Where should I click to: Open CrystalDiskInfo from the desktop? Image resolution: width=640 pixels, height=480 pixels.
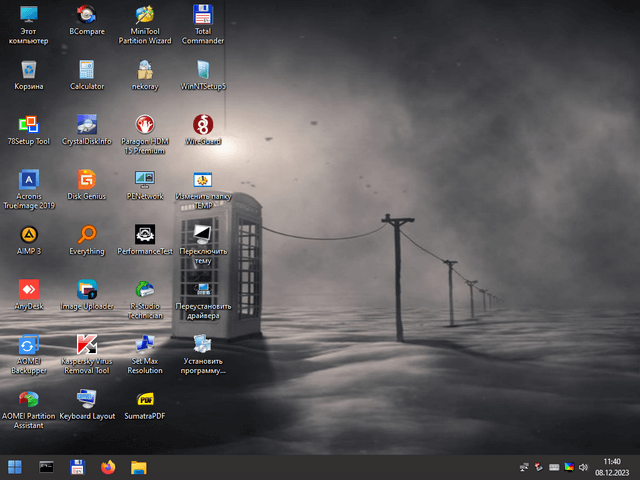87,125
